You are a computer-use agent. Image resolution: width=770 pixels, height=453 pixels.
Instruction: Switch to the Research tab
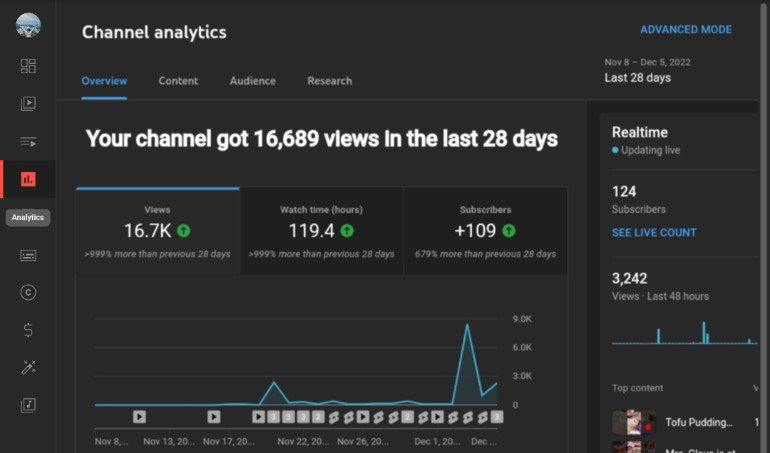[330, 81]
